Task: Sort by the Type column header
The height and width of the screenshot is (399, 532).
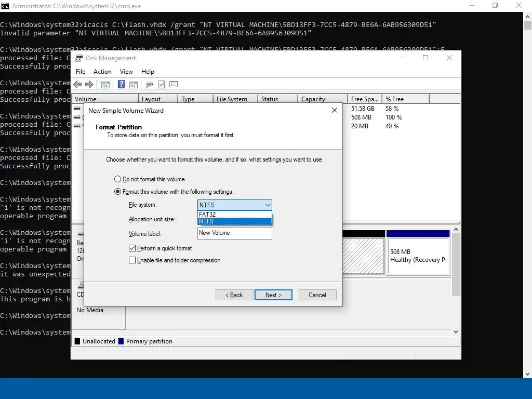Action: [195, 99]
